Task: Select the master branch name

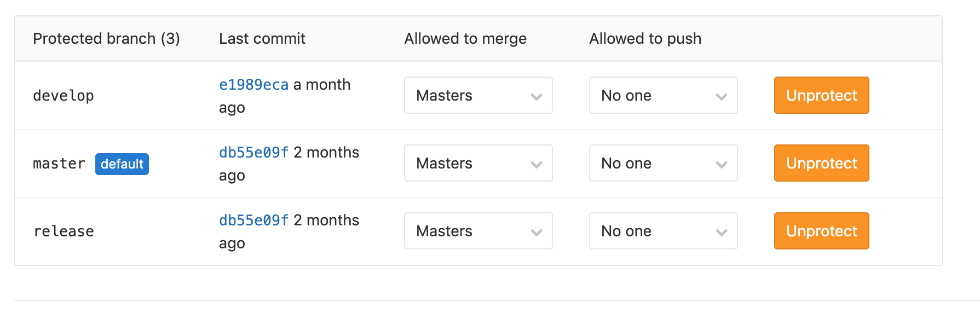Action: (x=59, y=164)
